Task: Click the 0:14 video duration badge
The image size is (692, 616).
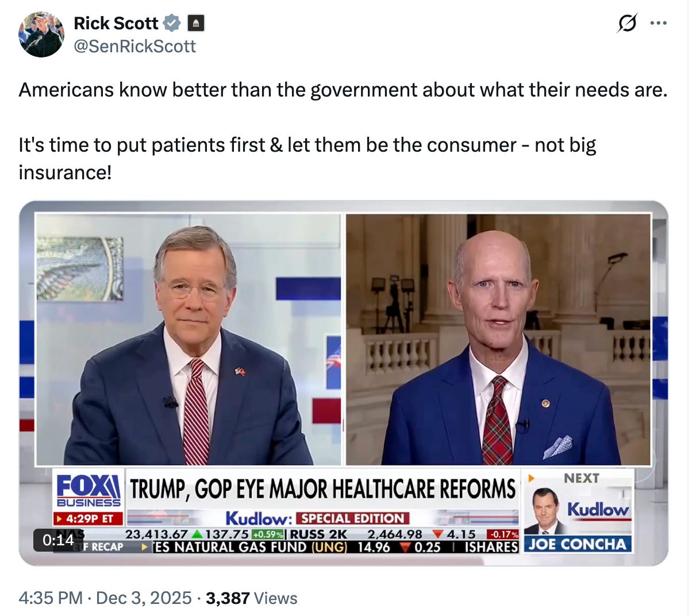Action: (x=58, y=540)
